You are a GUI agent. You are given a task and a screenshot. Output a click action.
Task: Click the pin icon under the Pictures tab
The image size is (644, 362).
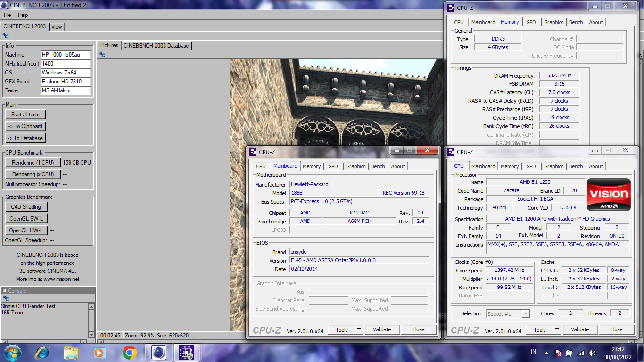click(102, 55)
